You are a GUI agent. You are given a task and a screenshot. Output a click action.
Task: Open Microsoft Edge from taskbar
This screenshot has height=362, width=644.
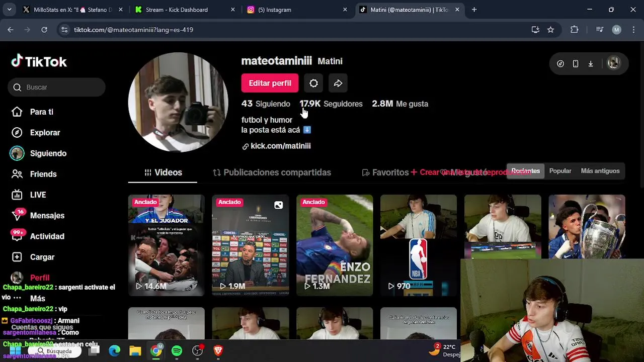coord(115,350)
